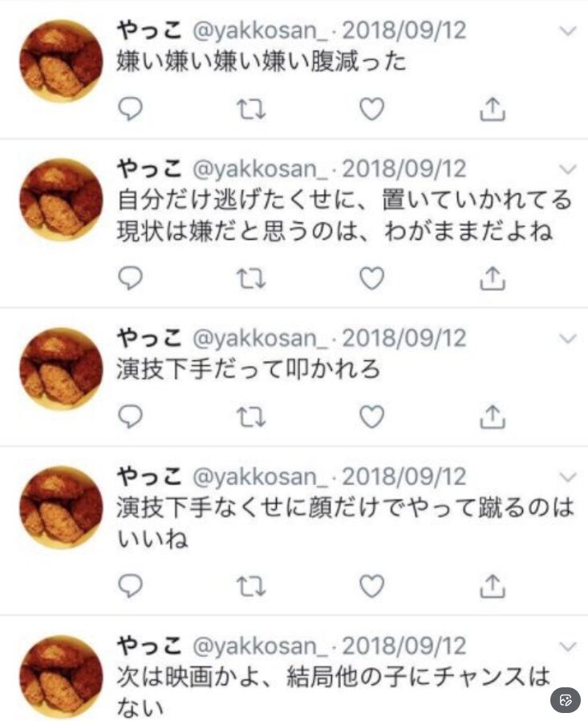Share the 演技下手だって叩かれろ tweet
Screen dimensions: 588x721
[493, 416]
